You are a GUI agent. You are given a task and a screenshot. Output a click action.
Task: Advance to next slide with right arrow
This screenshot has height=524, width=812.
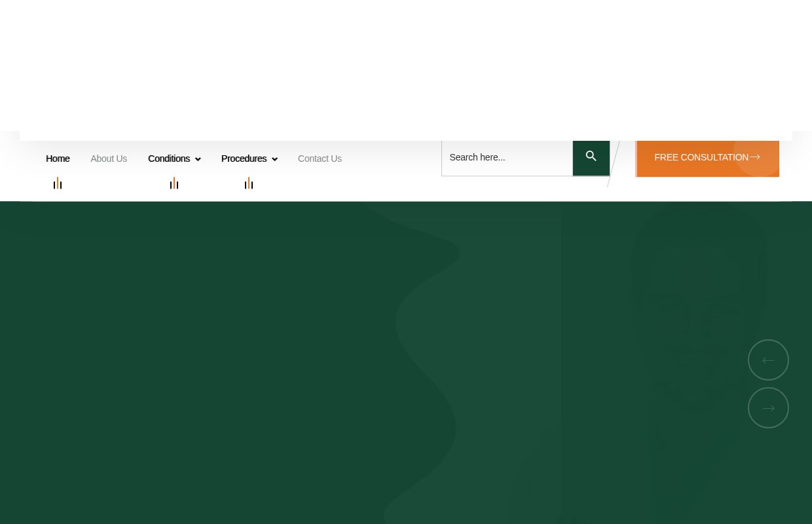[x=768, y=407]
